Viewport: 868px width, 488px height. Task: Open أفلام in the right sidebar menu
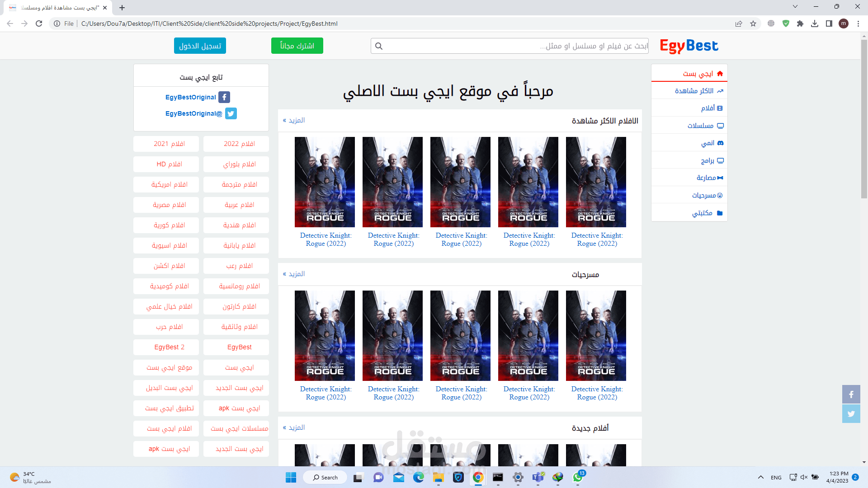689,108
